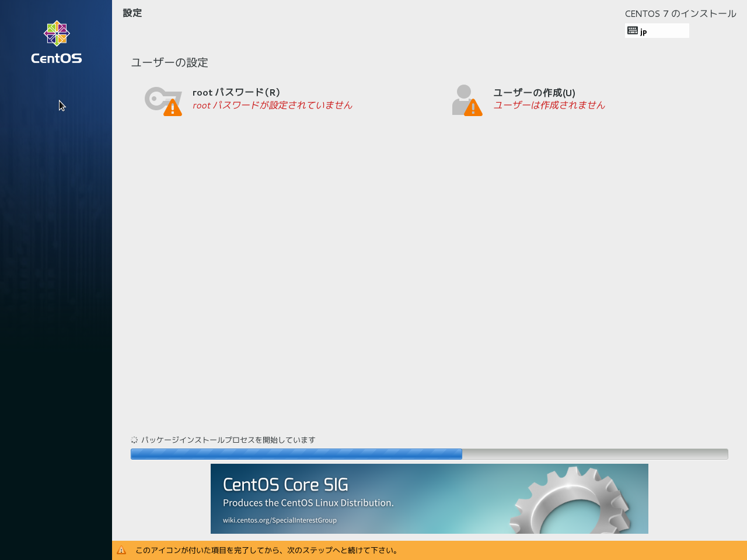This screenshot has width=747, height=560.
Task: Click the 'ユーザーの設定' section heading
Action: coord(169,62)
